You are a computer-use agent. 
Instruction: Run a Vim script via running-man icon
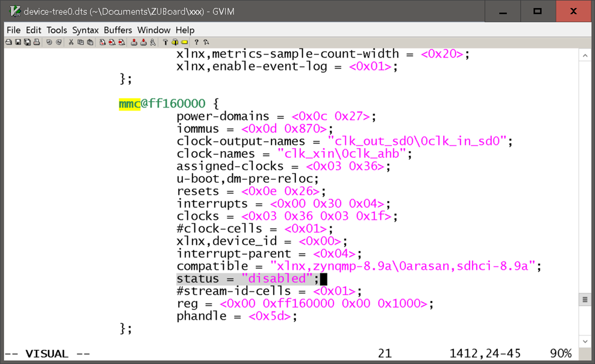coord(153,42)
